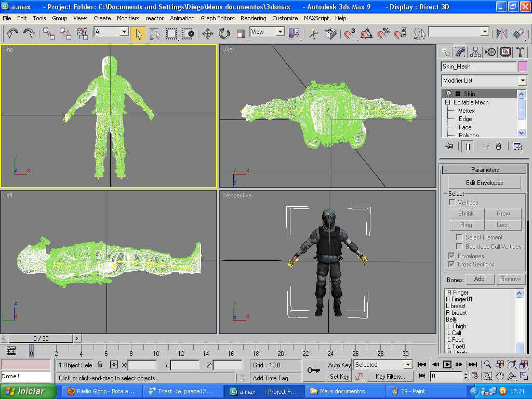Viewport: 532px width, 399px height.
Task: Toggle the Cross Sections checkbox
Action: point(452,264)
